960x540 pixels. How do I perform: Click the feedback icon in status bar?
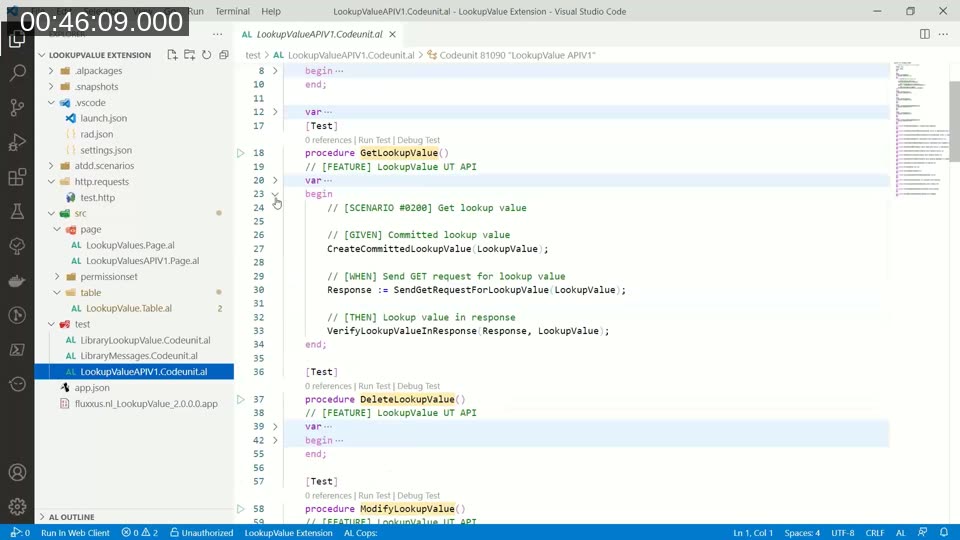[922, 533]
